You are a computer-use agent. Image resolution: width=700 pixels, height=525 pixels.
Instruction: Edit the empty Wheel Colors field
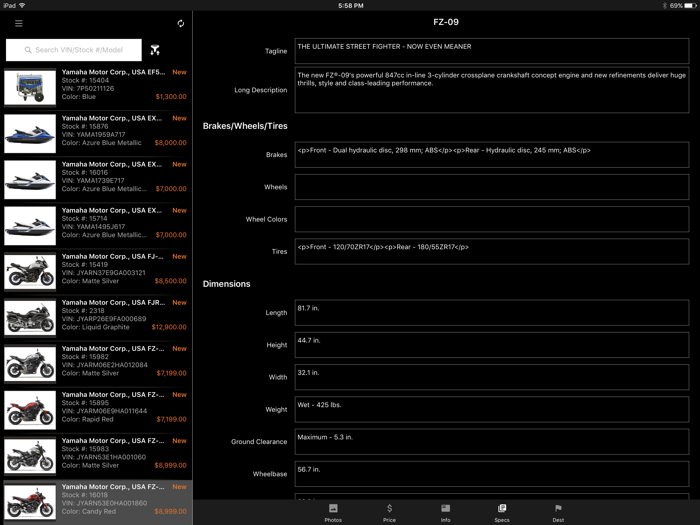coord(492,219)
